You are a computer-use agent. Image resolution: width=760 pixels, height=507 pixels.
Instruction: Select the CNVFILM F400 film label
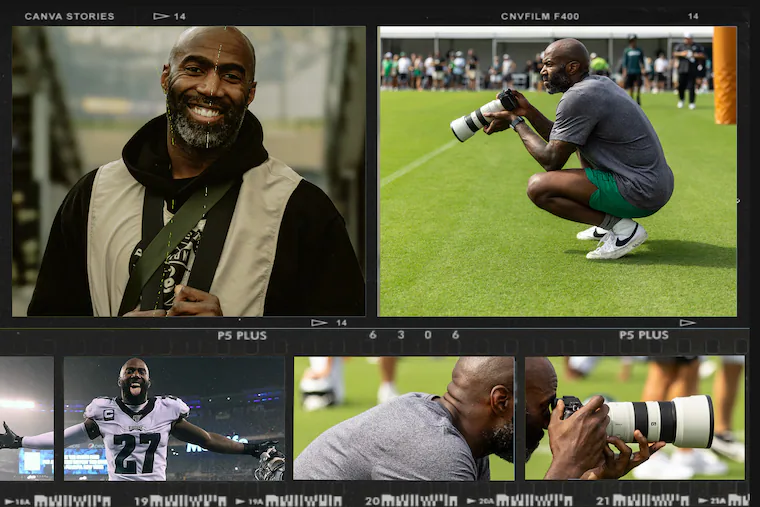pos(540,16)
